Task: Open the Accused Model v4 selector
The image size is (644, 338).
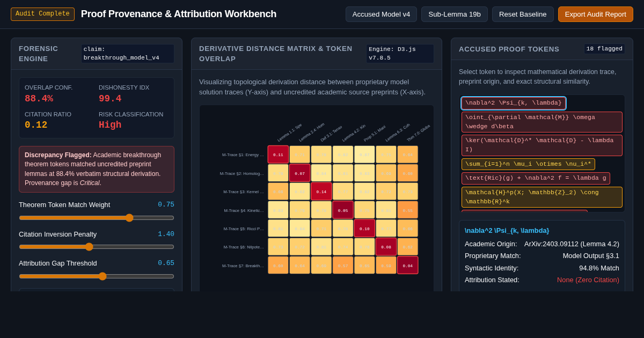Action: click(381, 14)
